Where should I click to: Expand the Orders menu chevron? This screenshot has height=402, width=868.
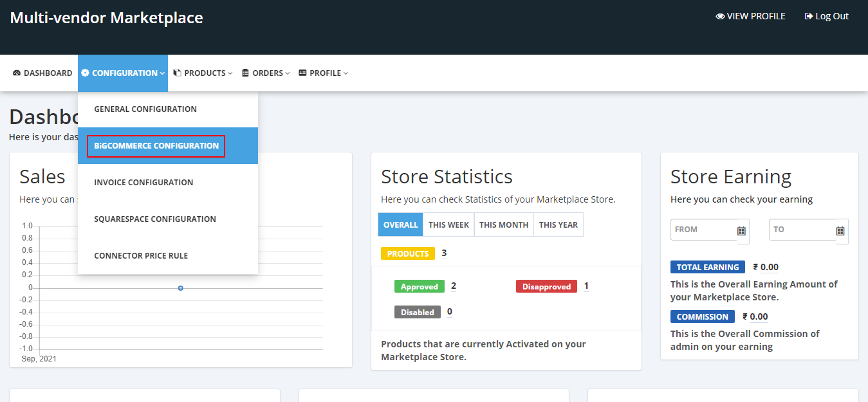point(288,73)
